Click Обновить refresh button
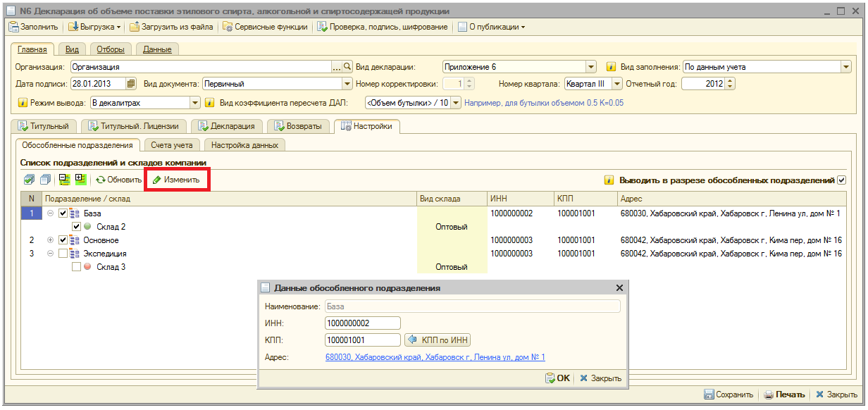868x410 pixels. click(x=119, y=180)
